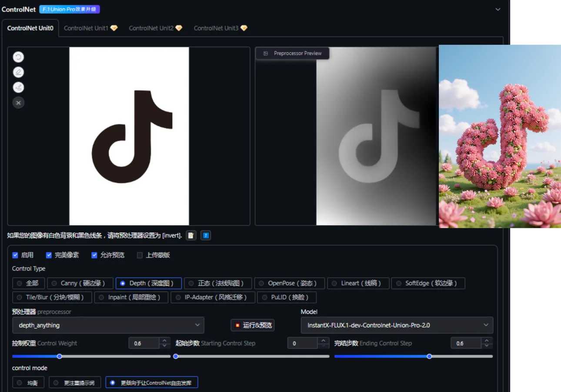Click the Starting Control Step slider handle
The image size is (561, 392).
pyautogui.click(x=176, y=356)
